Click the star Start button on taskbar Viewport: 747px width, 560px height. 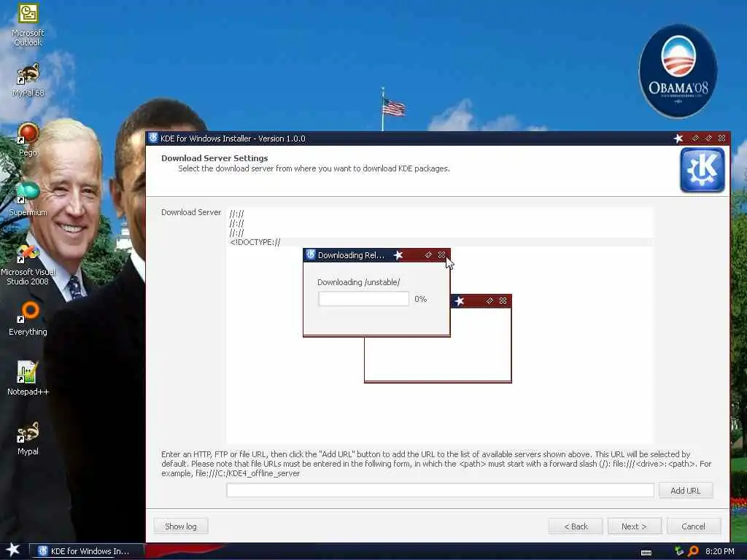pyautogui.click(x=13, y=550)
